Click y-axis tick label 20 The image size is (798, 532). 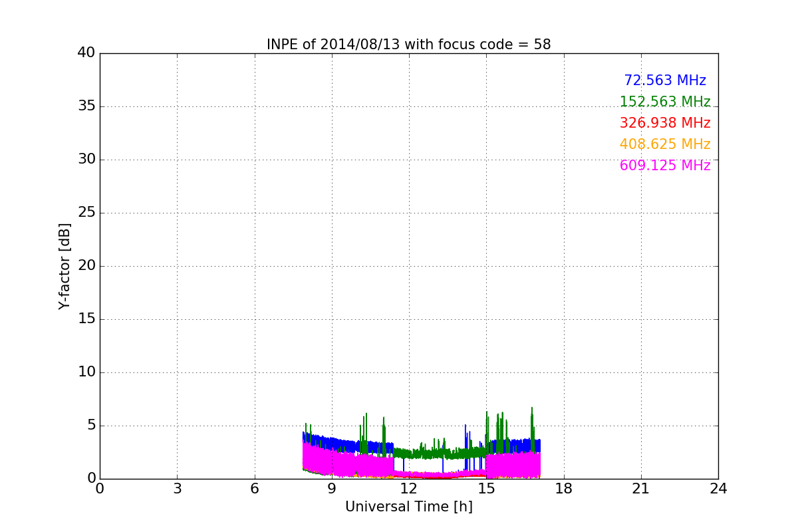(x=86, y=266)
